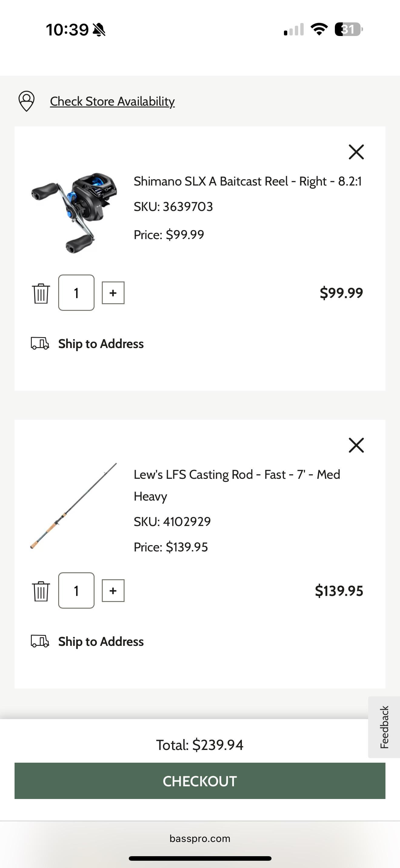This screenshot has width=400, height=868.
Task: Increase Shimano reel quantity with plus
Action: coord(113,293)
